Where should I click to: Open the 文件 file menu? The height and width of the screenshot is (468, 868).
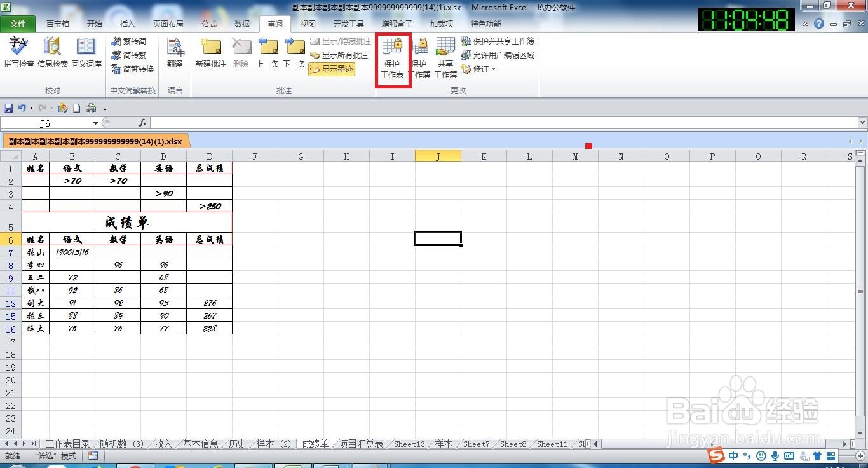click(x=18, y=24)
